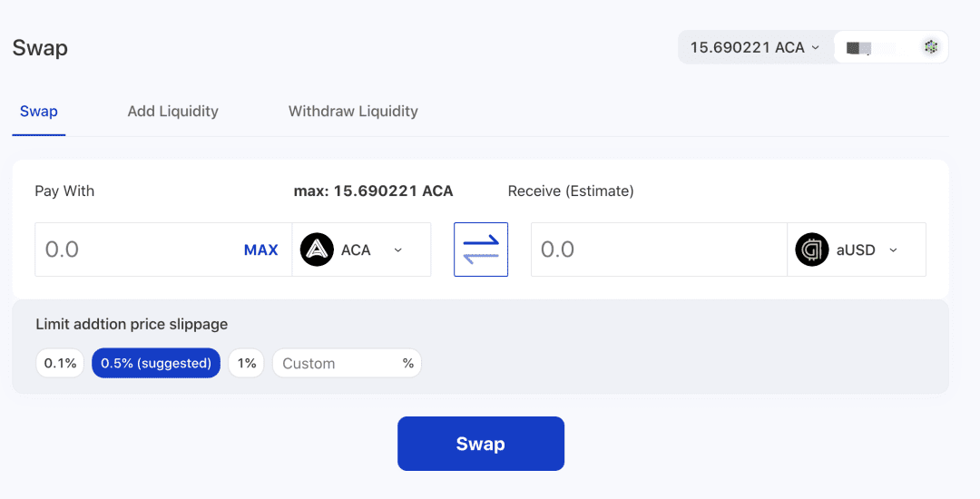This screenshot has width=980, height=499.
Task: Focus the Pay With amount field
Action: click(163, 249)
